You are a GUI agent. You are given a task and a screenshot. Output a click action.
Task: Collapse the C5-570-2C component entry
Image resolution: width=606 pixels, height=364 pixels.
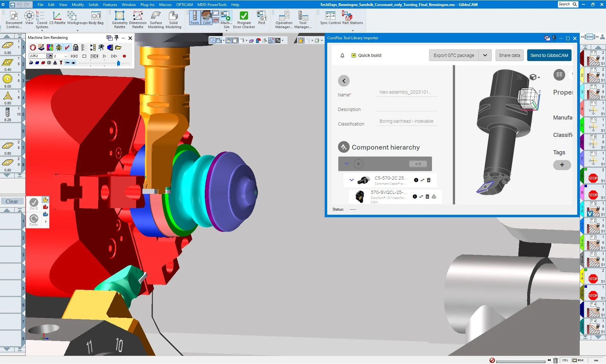click(352, 180)
